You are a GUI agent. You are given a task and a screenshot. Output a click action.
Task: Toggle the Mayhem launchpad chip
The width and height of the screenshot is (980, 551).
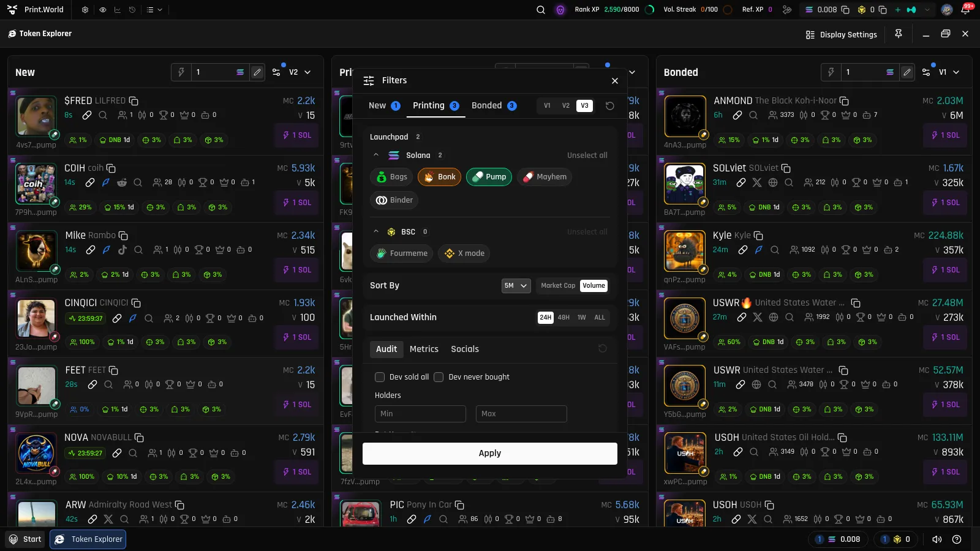point(545,177)
